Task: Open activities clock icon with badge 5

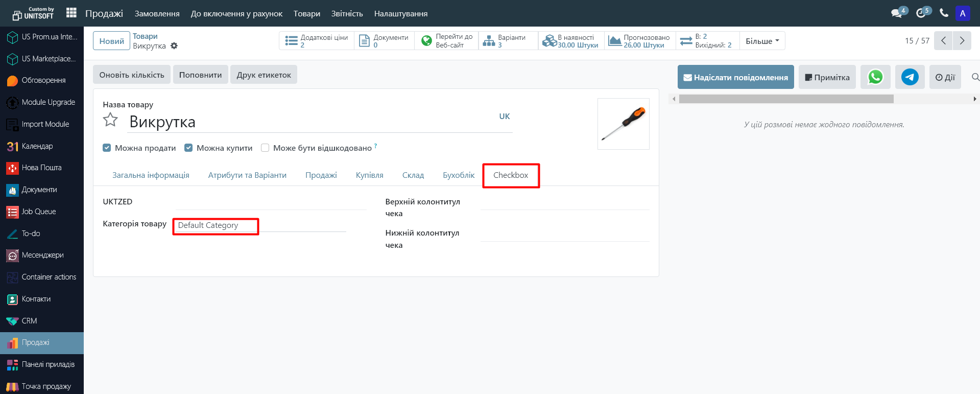Action: pyautogui.click(x=921, y=13)
